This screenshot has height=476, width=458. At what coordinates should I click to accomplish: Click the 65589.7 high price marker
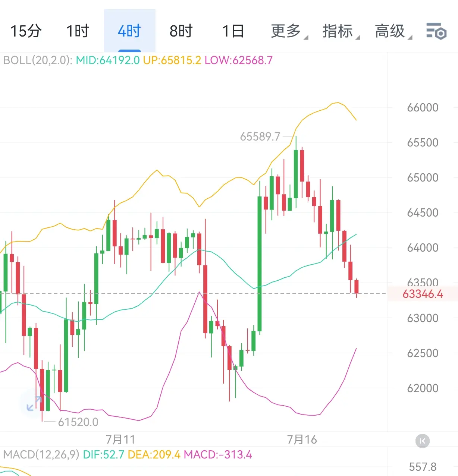point(260,137)
